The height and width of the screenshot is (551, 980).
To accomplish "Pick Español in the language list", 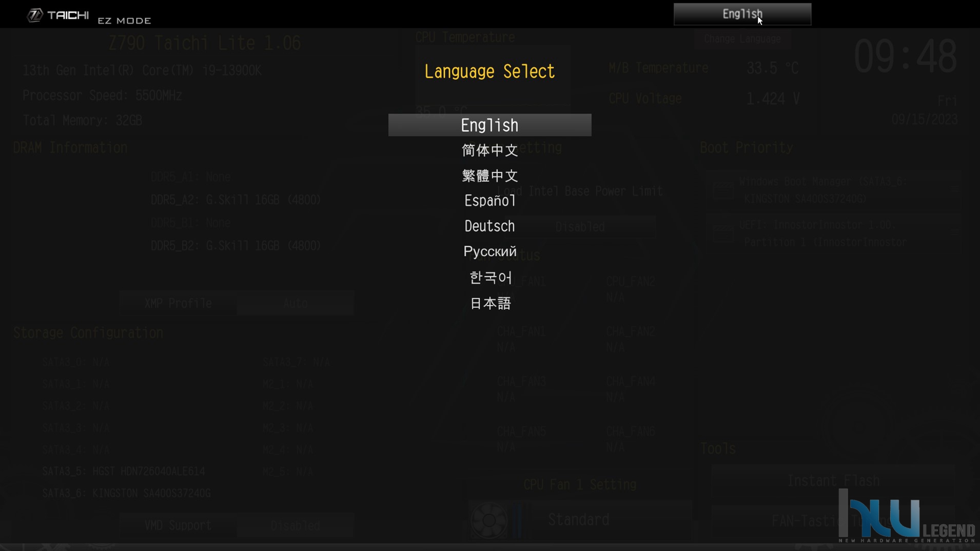I will (489, 201).
